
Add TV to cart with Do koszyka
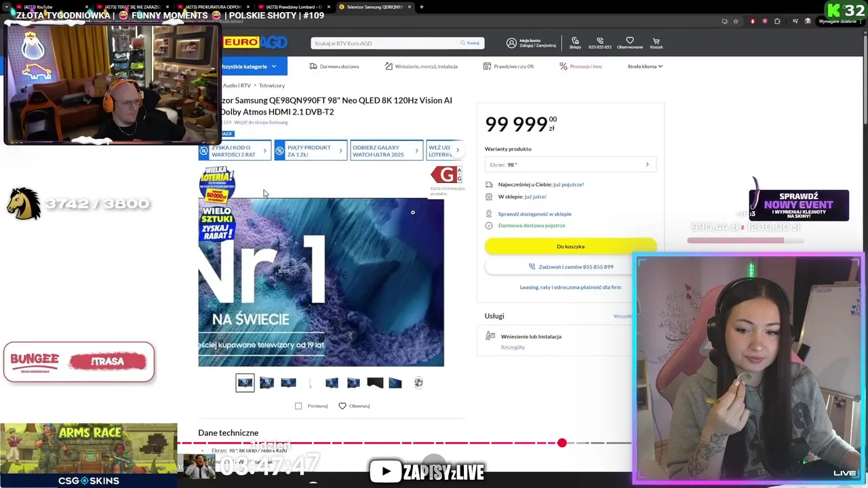[570, 247]
